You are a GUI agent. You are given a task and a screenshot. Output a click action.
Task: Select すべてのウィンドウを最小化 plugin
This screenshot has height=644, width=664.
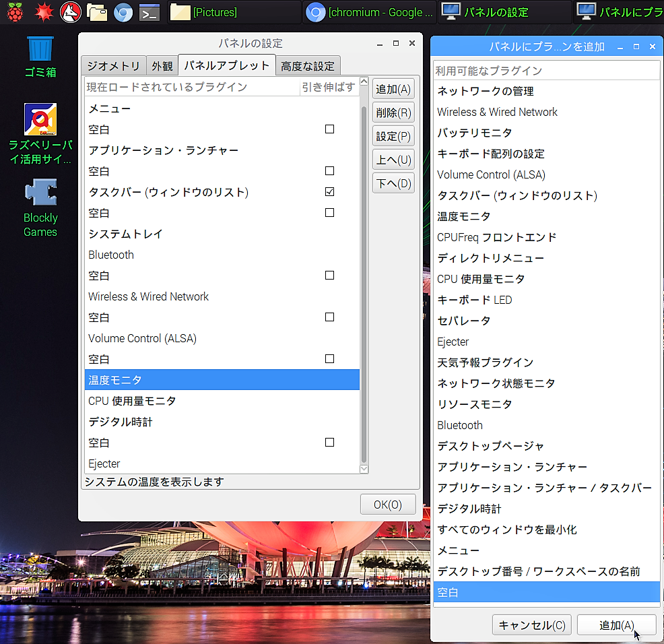click(547, 529)
